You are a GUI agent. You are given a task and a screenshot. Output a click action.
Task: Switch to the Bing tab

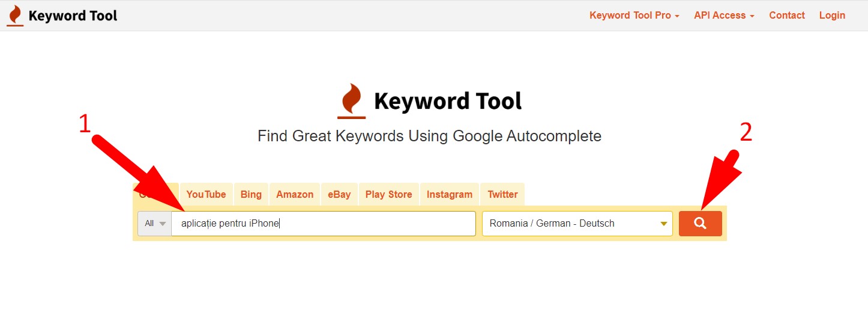[x=251, y=194]
